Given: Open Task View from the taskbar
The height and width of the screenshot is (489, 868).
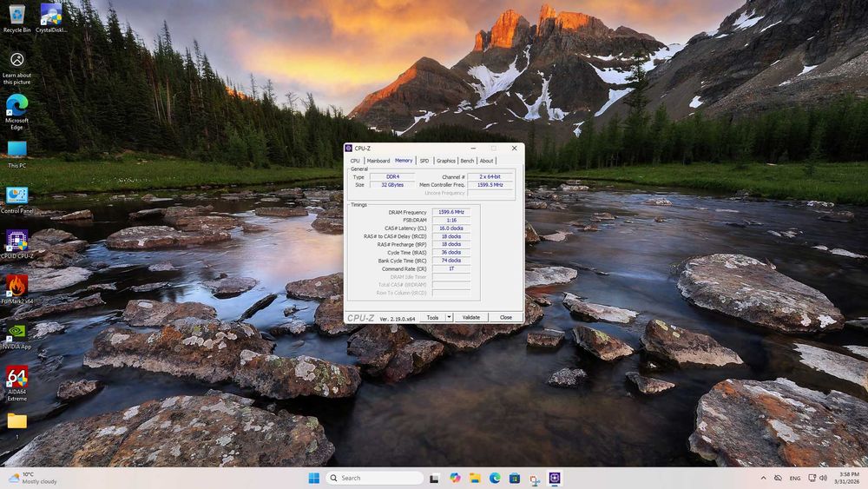Looking at the screenshot, I should pos(435,478).
